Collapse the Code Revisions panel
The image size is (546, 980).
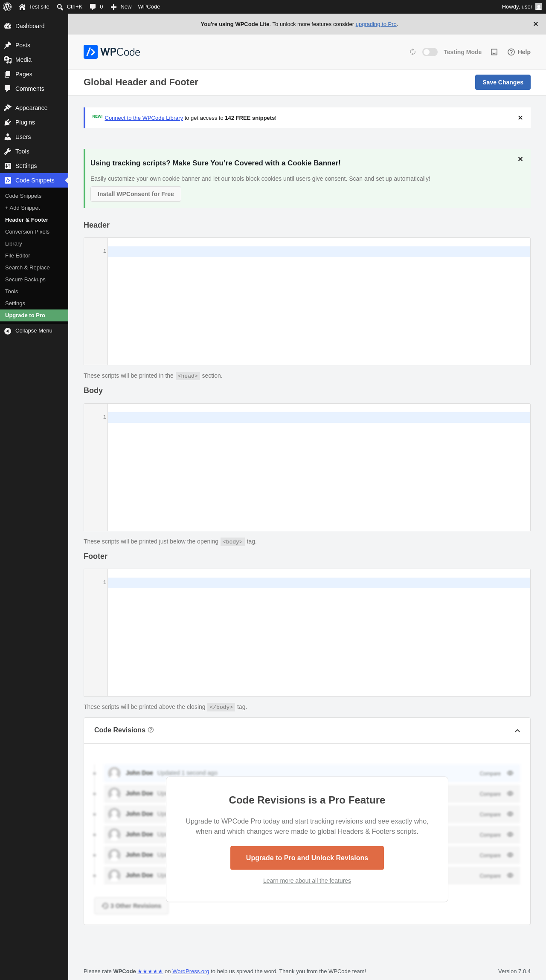tap(517, 731)
